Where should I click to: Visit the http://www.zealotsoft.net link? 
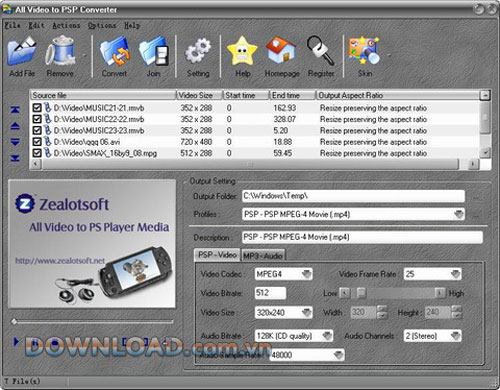60,261
